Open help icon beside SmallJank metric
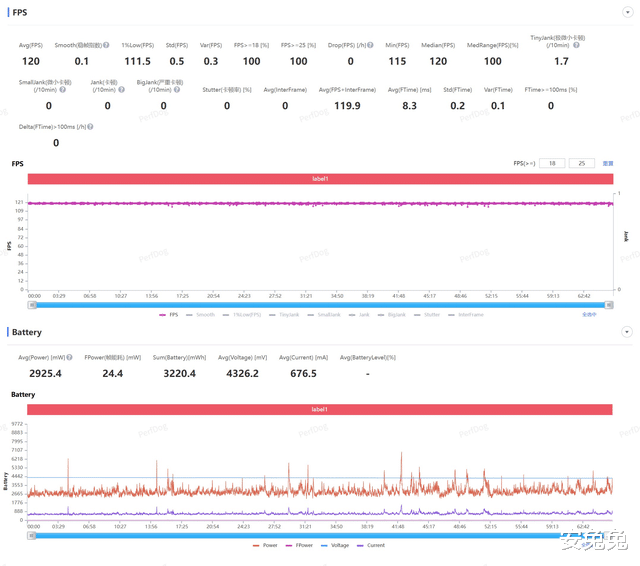 62,90
